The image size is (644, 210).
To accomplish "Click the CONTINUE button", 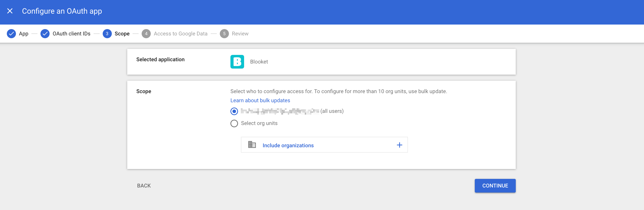I will pyautogui.click(x=495, y=185).
